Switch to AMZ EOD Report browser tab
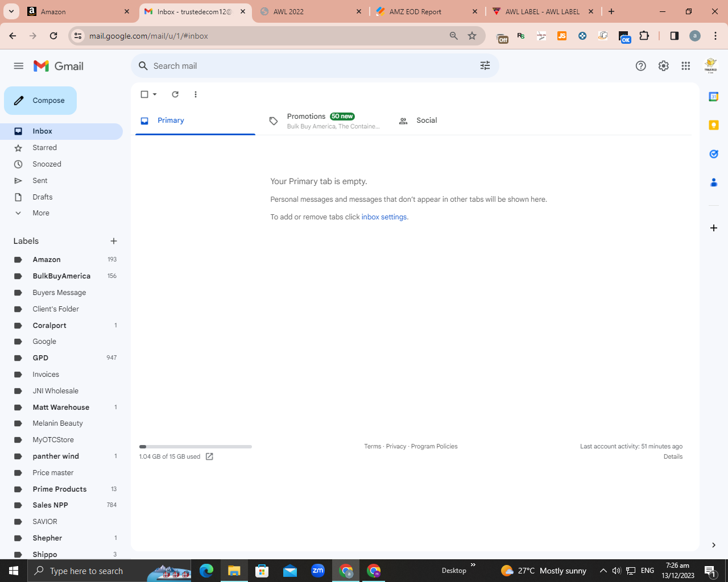728x582 pixels. 425,11
